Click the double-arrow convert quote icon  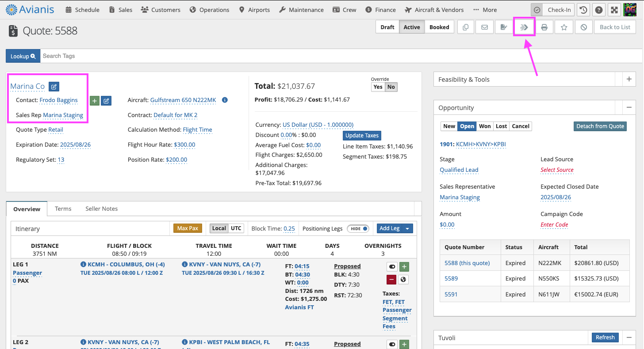[524, 27]
